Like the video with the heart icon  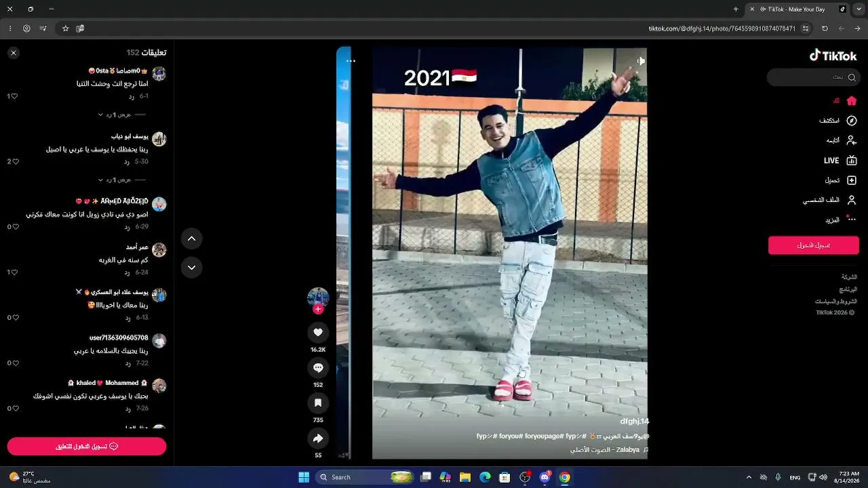(318, 332)
